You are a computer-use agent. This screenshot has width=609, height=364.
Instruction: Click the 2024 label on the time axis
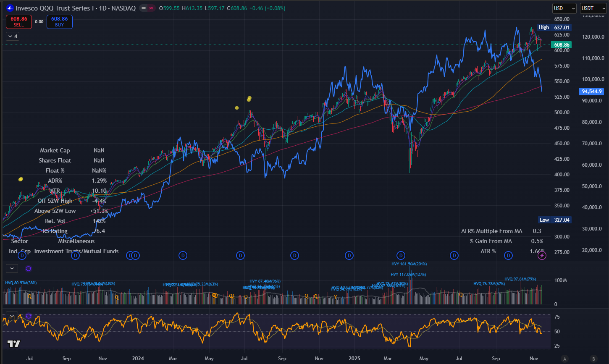click(138, 359)
